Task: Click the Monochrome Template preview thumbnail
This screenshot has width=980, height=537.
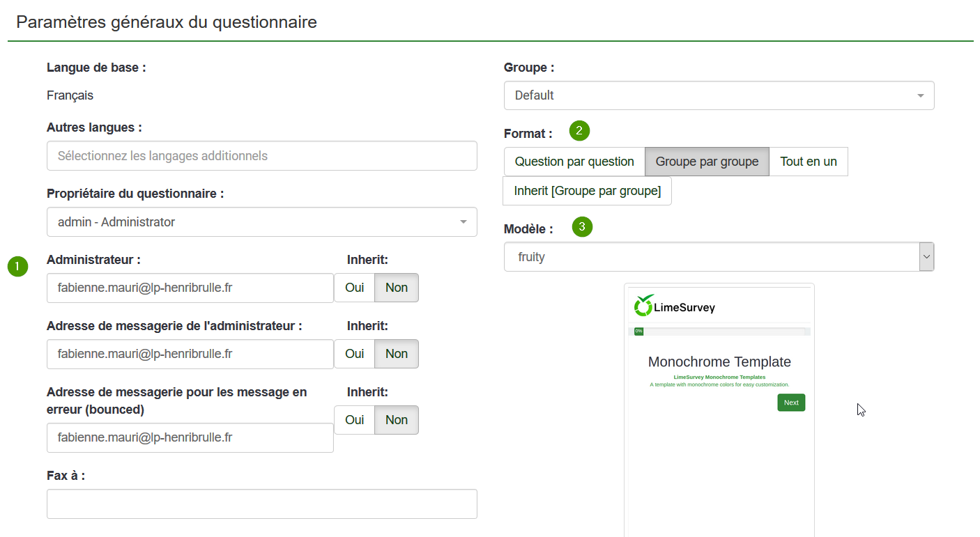Action: [x=719, y=410]
